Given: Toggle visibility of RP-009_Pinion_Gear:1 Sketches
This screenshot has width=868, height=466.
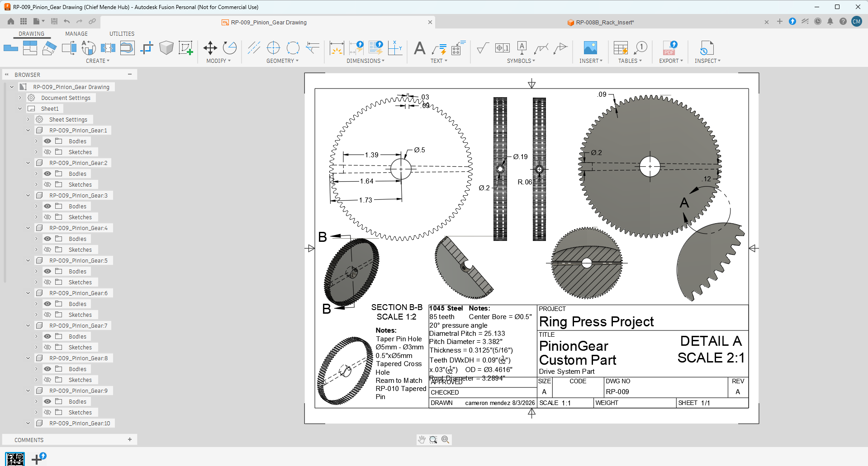Looking at the screenshot, I should point(47,152).
